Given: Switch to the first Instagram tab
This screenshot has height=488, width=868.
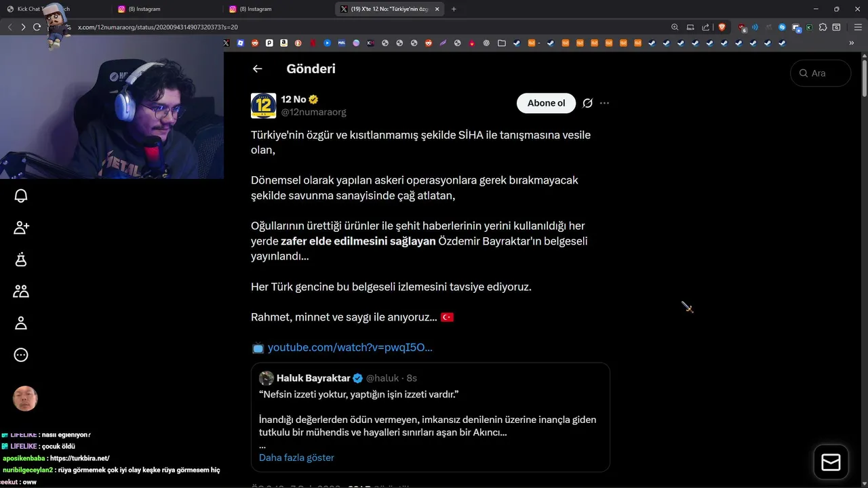Looking at the screenshot, I should (166, 9).
